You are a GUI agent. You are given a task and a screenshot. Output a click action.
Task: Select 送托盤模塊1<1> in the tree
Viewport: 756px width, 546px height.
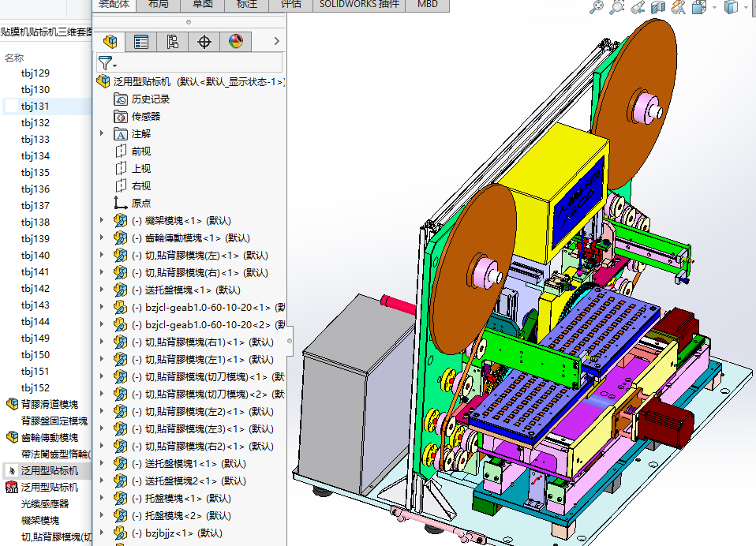tap(189, 464)
